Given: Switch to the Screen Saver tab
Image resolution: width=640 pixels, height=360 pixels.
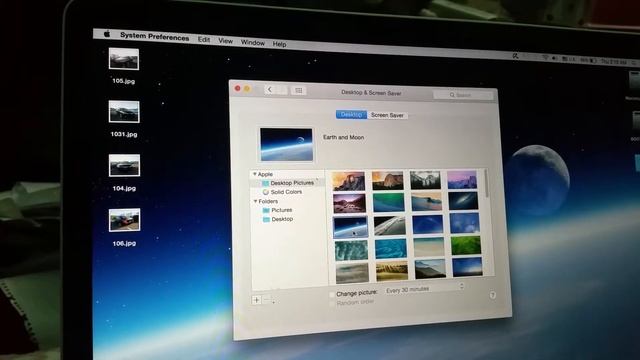Looking at the screenshot, I should 387,115.
